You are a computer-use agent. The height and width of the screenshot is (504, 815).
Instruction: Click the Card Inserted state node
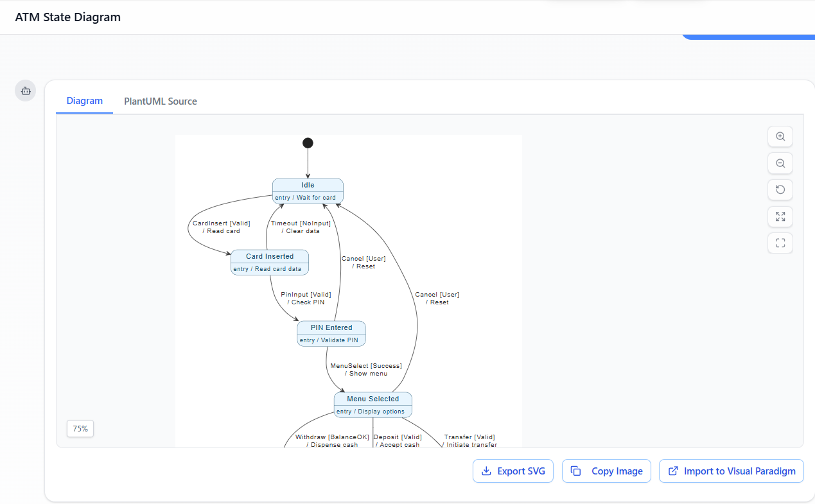pyautogui.click(x=270, y=262)
